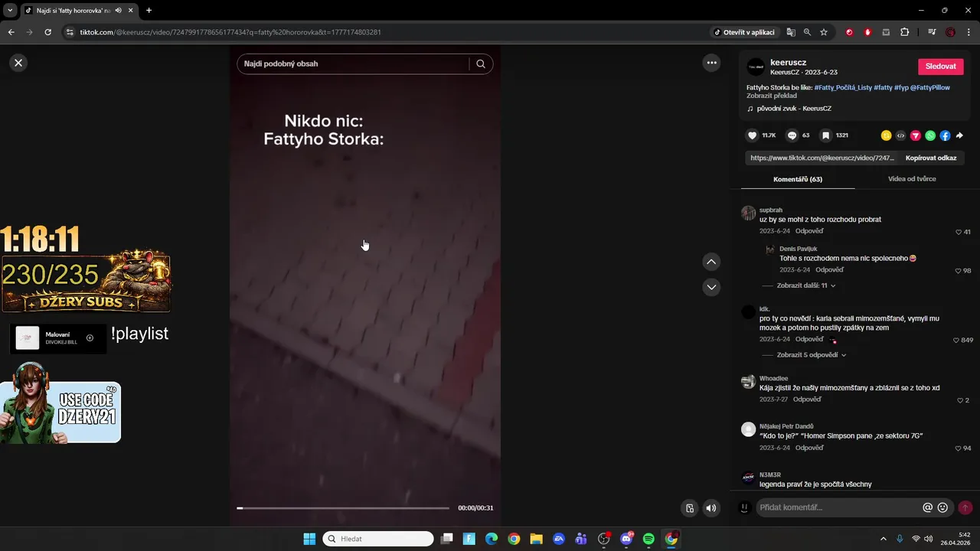Send to friends with pink paper-plane icon

pos(916,135)
